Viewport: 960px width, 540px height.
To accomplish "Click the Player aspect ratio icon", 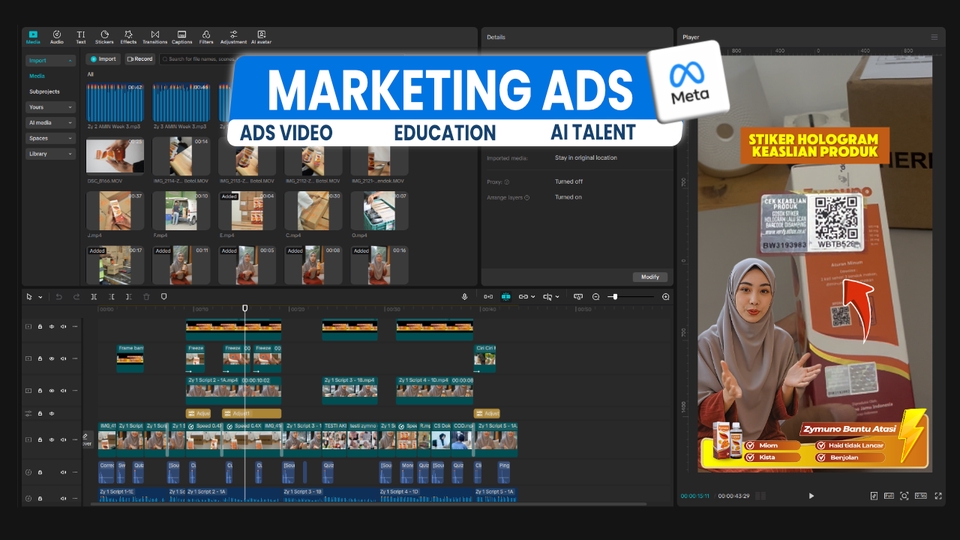I will (920, 496).
